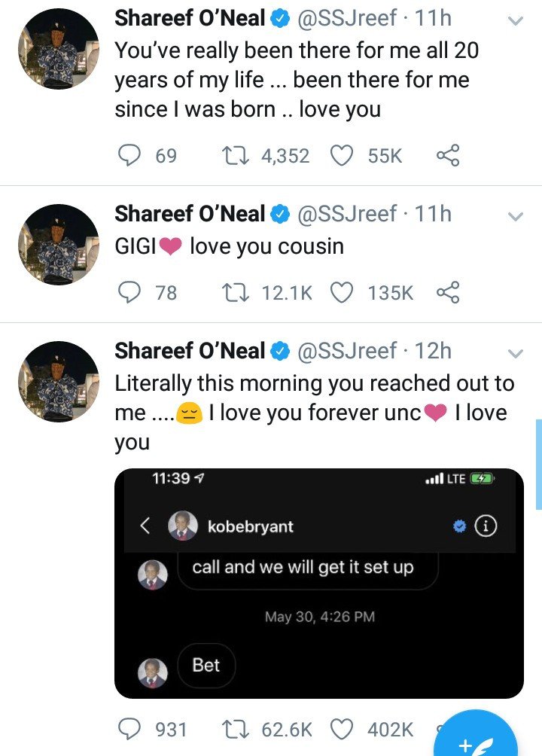The width and height of the screenshot is (542, 756).
Task: Open the kobebryant message screenshot image
Action: (319, 584)
